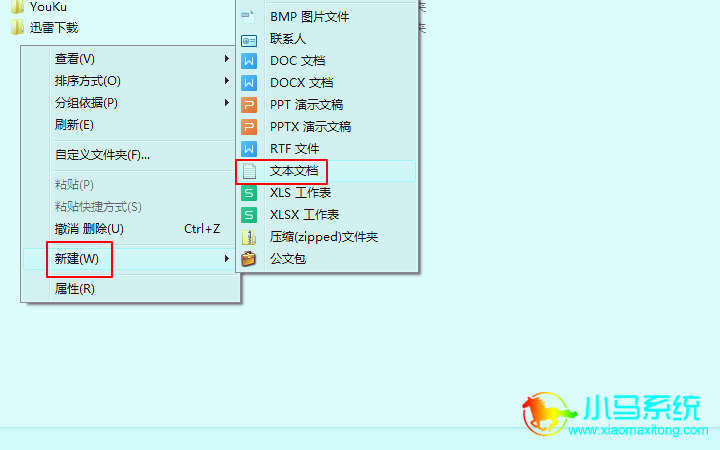Viewport: 720px width, 450px height.
Task: Click the XLS worksheet S icon
Action: point(248,193)
